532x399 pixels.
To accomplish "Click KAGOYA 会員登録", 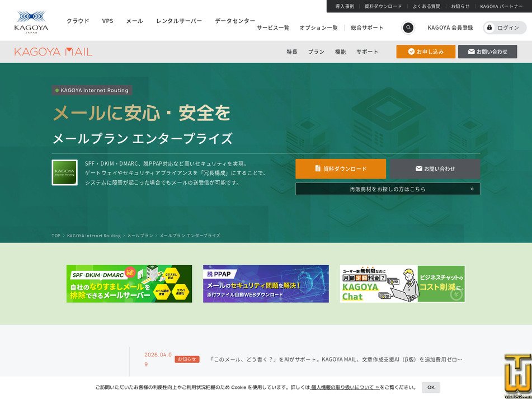I will coord(450,28).
